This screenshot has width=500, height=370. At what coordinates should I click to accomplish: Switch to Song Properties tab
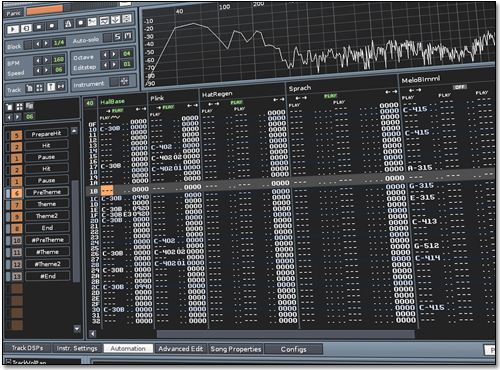tap(236, 349)
